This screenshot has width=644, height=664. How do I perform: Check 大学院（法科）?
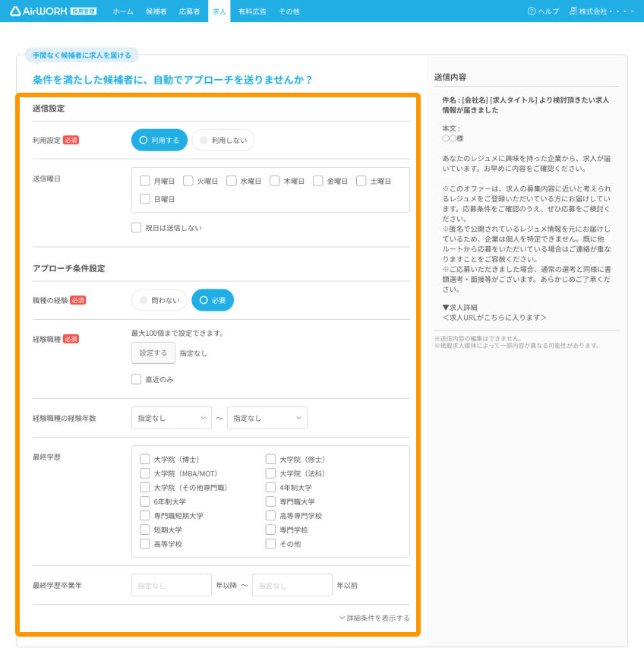tap(270, 473)
